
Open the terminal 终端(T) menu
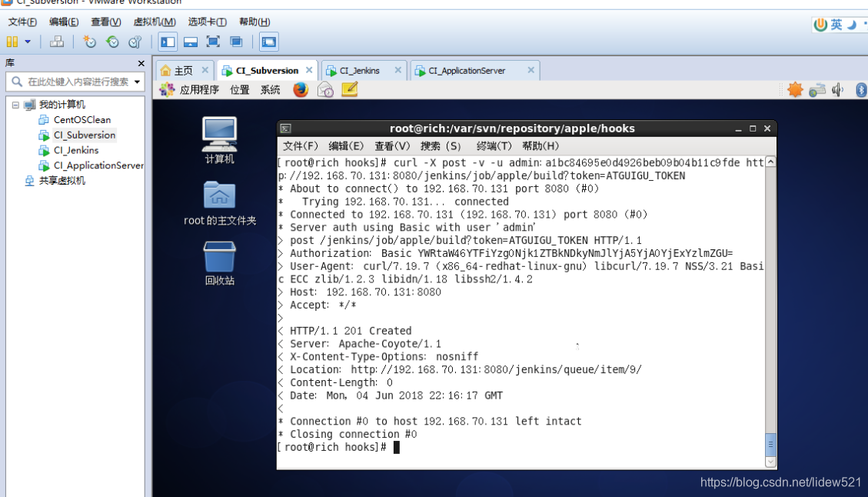pyautogui.click(x=494, y=146)
